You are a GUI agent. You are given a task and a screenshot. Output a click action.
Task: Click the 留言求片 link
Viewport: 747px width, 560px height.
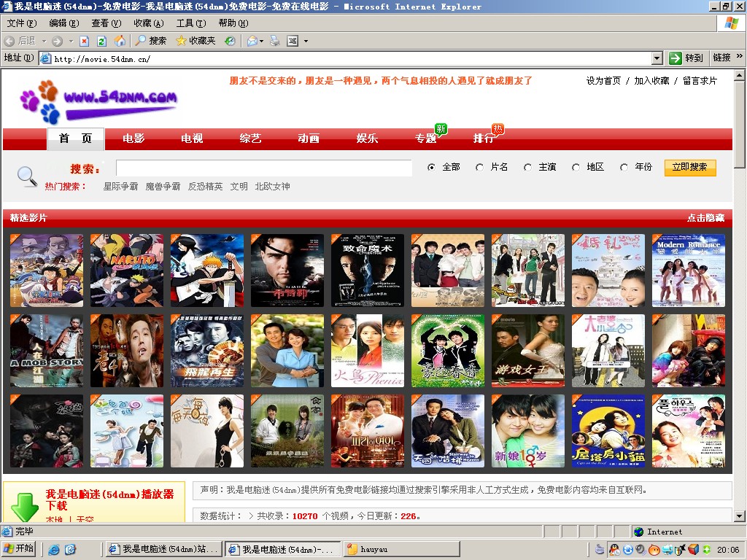click(700, 81)
